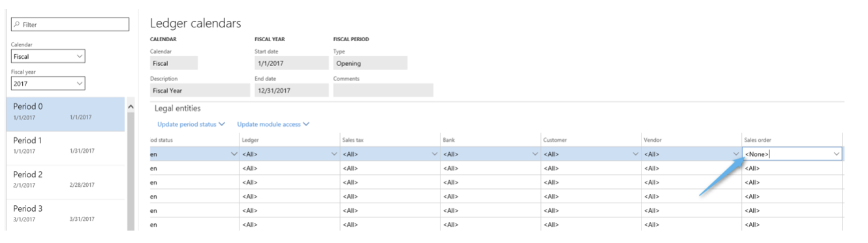The height and width of the screenshot is (243, 868).
Task: Click the period list scroll-up arrow
Action: 130,106
